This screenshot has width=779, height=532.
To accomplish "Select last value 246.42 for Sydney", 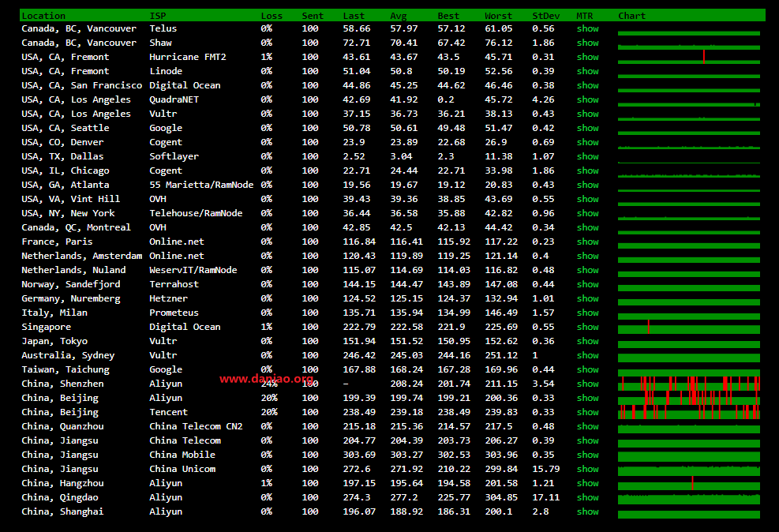I will pyautogui.click(x=358, y=355).
